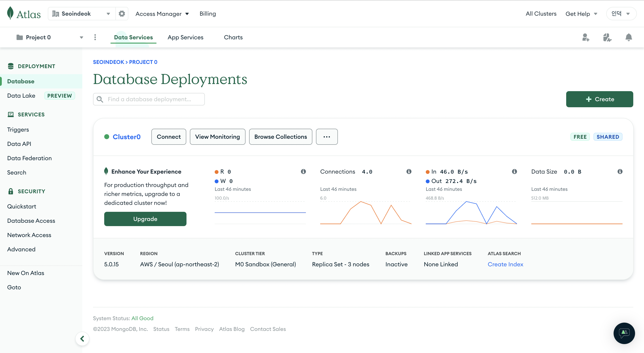Click View Monitoring for Cluster0
The image size is (644, 353).
click(218, 137)
